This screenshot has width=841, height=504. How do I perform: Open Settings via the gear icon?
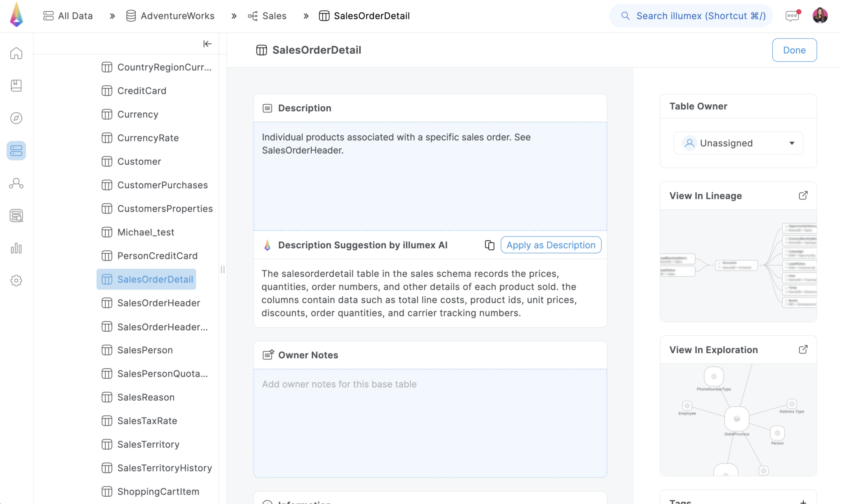point(16,280)
